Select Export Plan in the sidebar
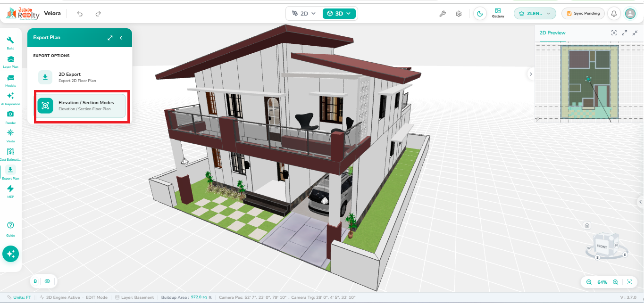The image size is (644, 304). [x=10, y=173]
